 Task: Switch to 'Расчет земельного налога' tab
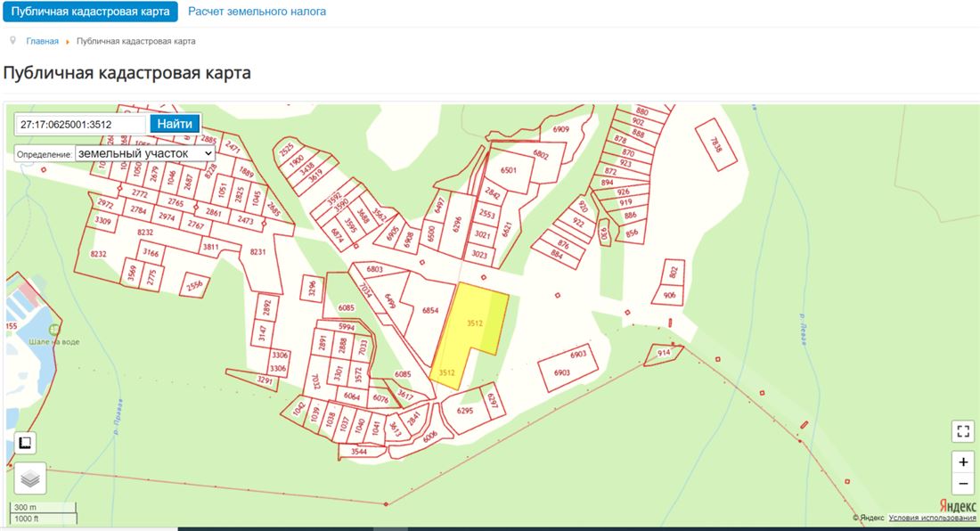[x=257, y=12]
